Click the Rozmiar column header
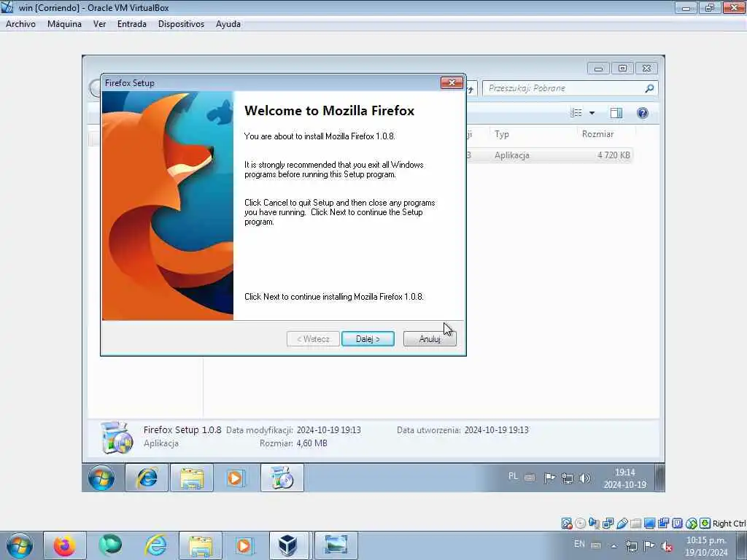Screen dimensions: 747x560 click(606, 134)
